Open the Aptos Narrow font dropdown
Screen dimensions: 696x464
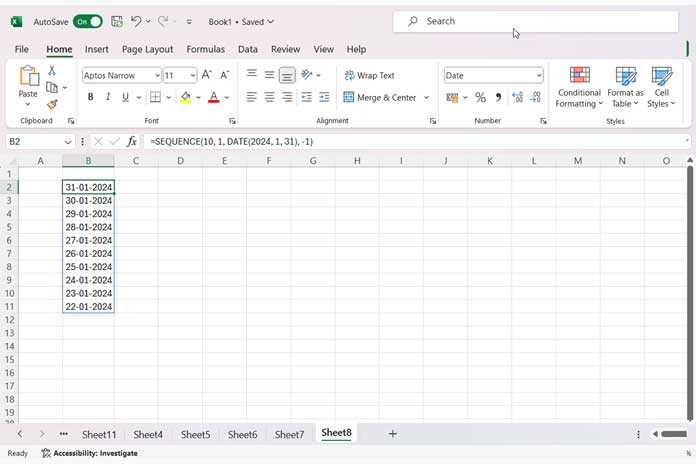pyautogui.click(x=157, y=75)
